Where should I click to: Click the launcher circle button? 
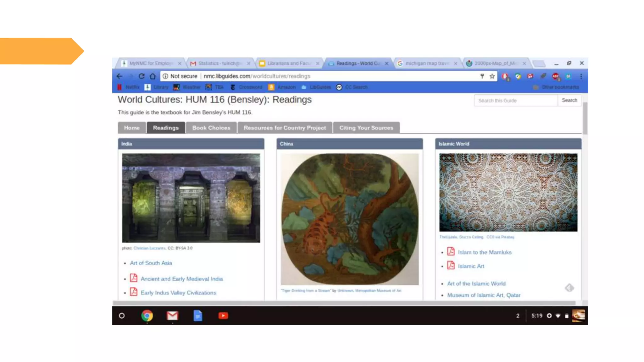(122, 315)
